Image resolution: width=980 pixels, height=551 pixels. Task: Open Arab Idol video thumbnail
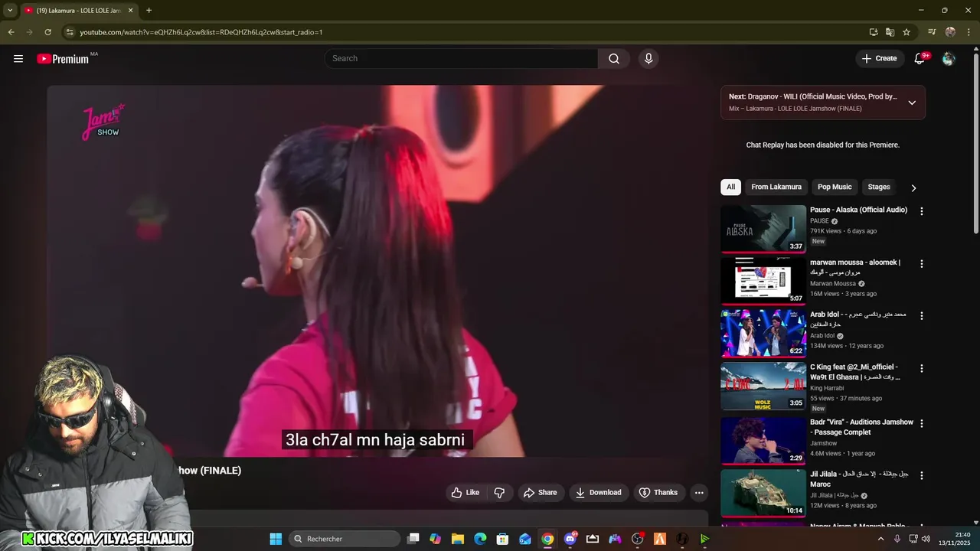[763, 334]
